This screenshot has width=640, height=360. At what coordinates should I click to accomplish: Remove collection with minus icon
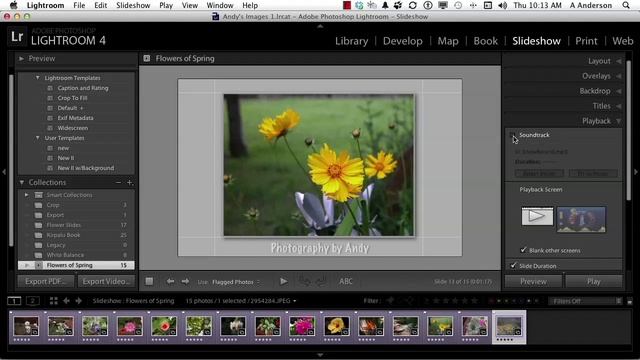pyautogui.click(x=118, y=182)
